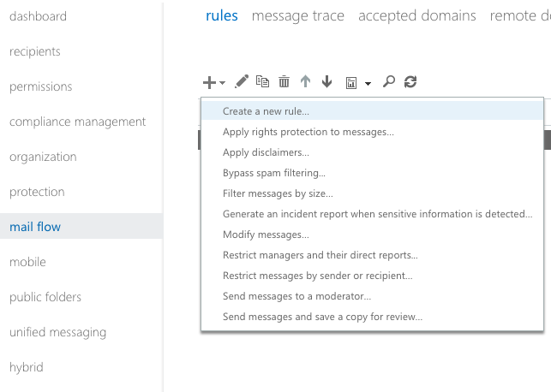Choose Send messages and save a copy for review...
The width and height of the screenshot is (551, 392).
pos(372,317)
